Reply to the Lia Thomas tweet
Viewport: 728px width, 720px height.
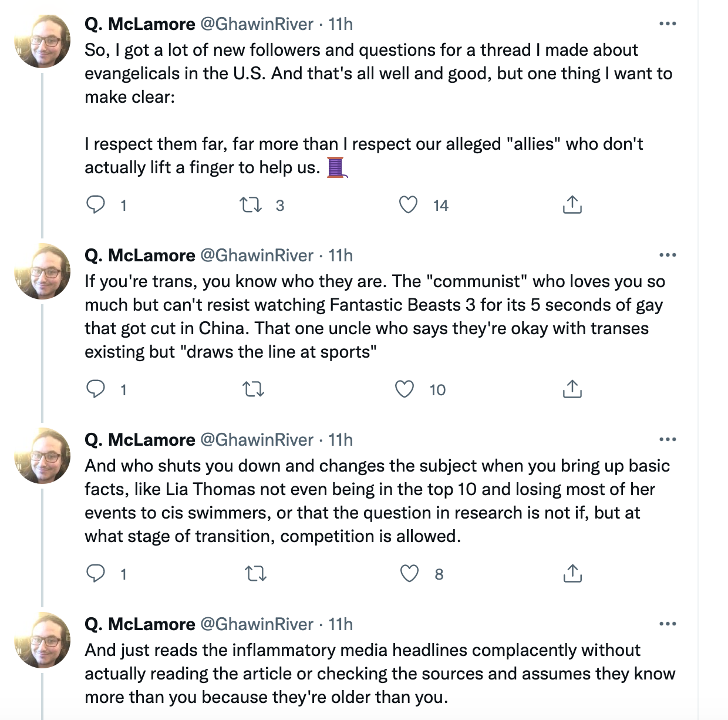point(96,573)
